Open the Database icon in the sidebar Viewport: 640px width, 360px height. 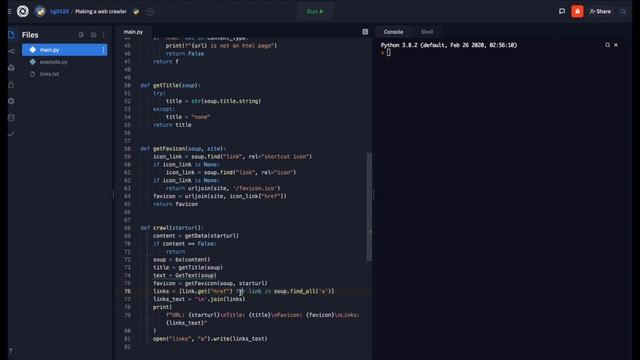point(11,118)
